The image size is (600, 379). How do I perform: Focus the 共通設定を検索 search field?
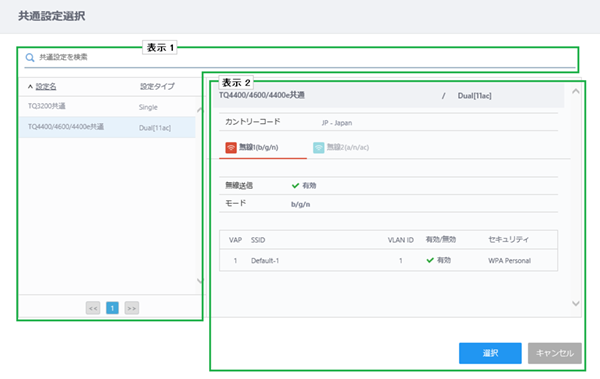tap(300, 58)
